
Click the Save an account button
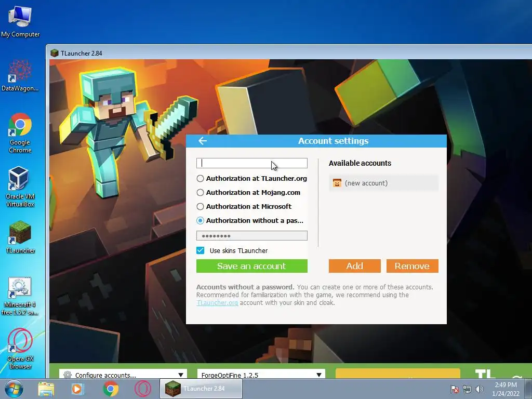(252, 266)
